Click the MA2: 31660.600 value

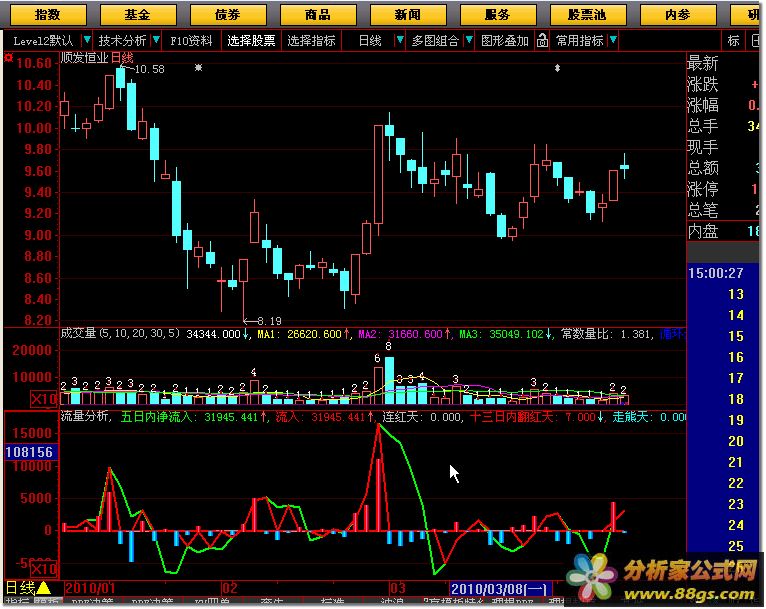pyautogui.click(x=400, y=334)
